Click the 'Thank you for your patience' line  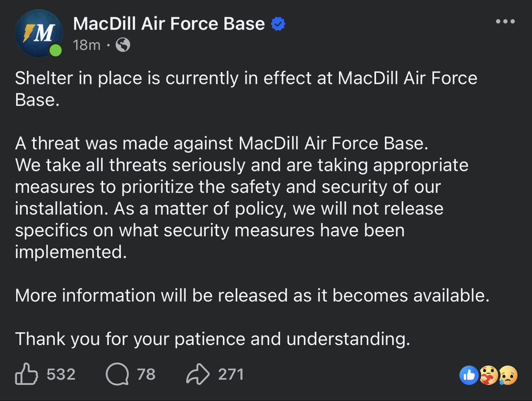coord(212,339)
